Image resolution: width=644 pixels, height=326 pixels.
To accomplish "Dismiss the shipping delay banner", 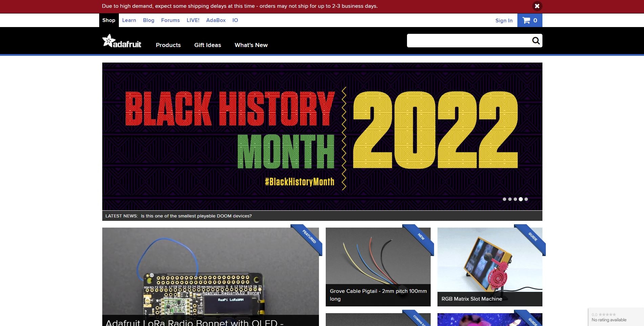I will point(537,6).
